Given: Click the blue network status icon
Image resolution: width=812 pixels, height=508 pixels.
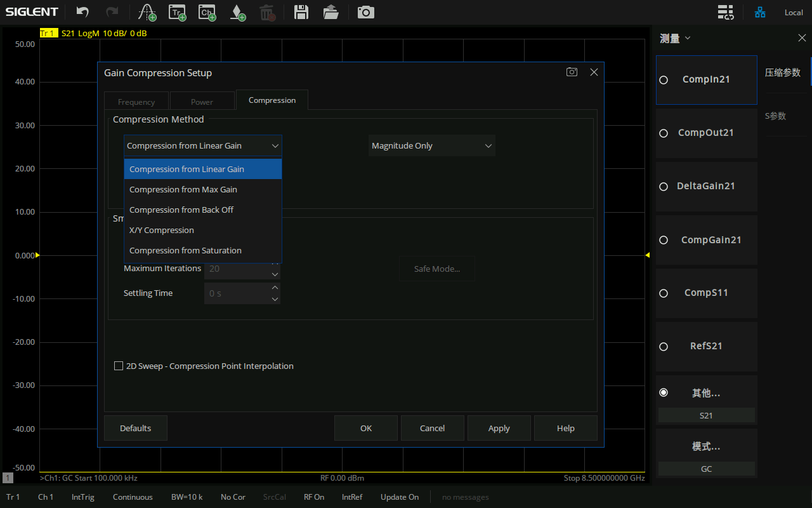Looking at the screenshot, I should click(759, 12).
